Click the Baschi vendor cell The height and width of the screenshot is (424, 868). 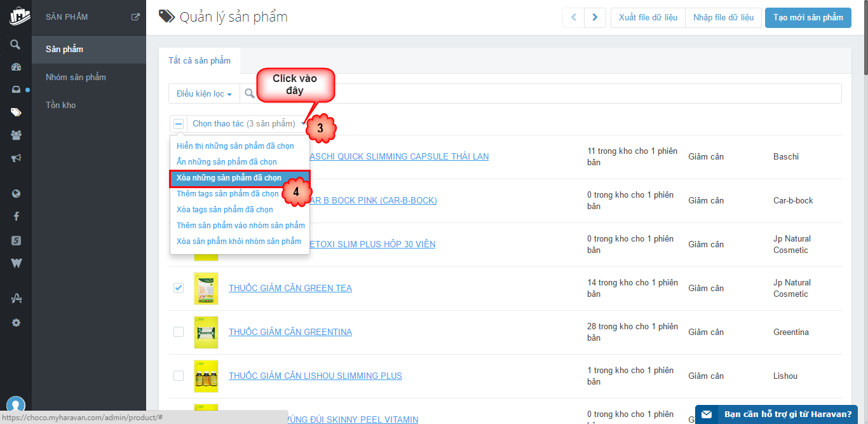pos(786,156)
